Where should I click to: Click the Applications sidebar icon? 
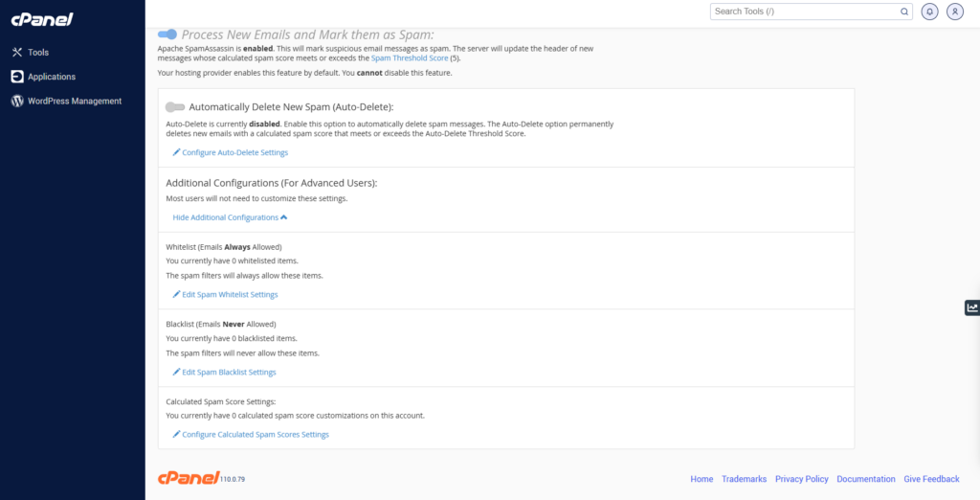16,77
